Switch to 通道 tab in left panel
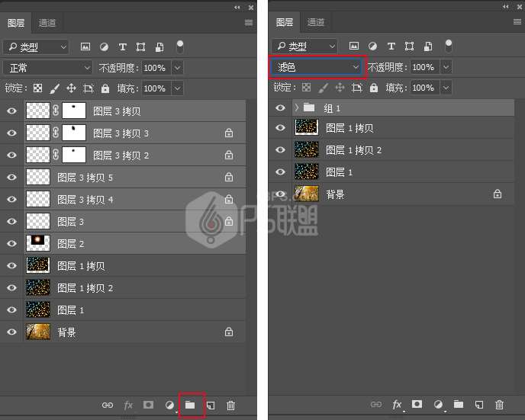 point(47,23)
